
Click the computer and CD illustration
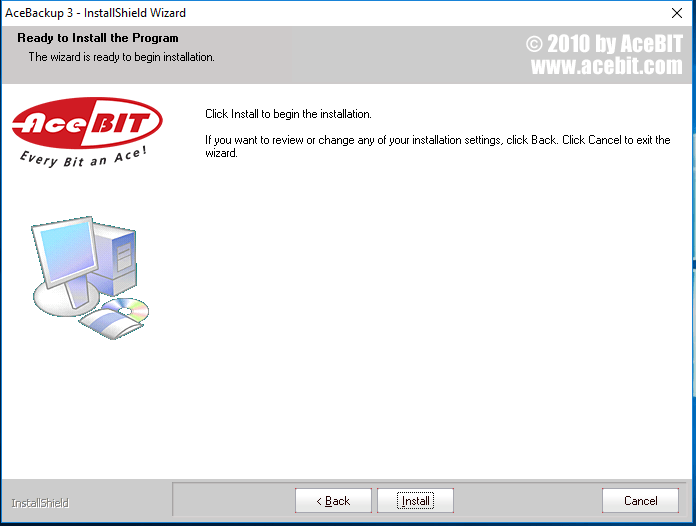pyautogui.click(x=91, y=278)
